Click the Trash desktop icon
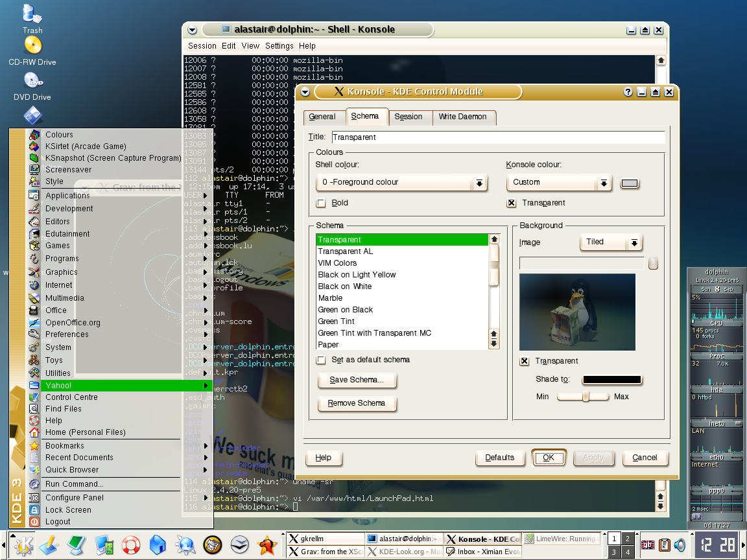Image resolution: width=747 pixels, height=560 pixels. pos(32,14)
